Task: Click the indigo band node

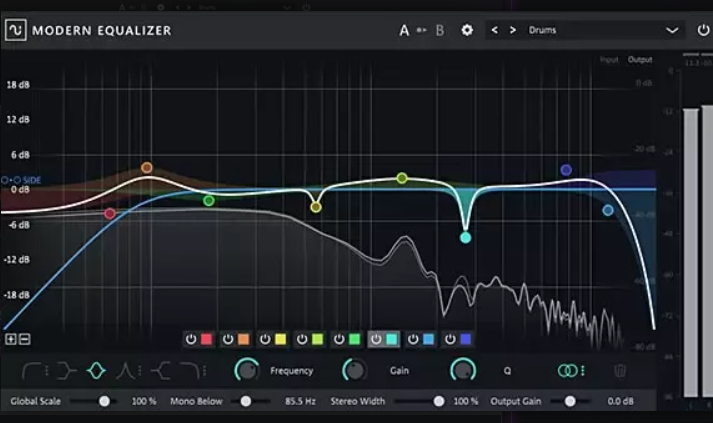Action: click(x=566, y=170)
